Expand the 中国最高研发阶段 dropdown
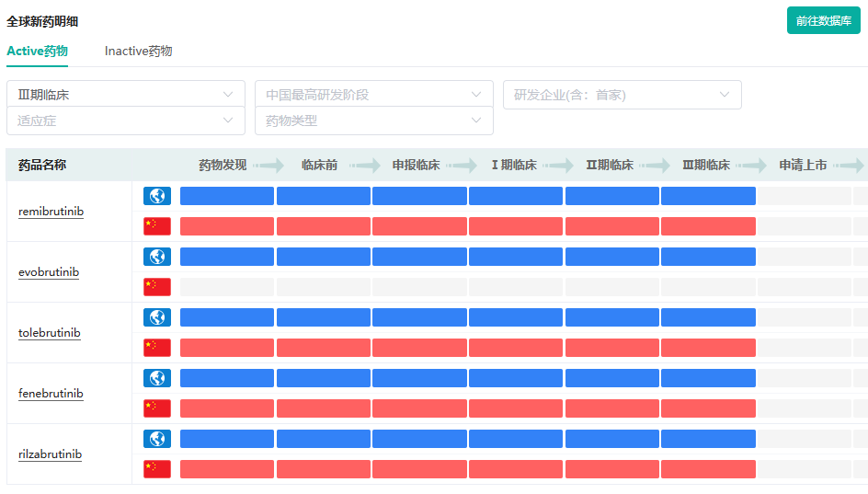Screen dimensions: 868x494 tap(374, 95)
